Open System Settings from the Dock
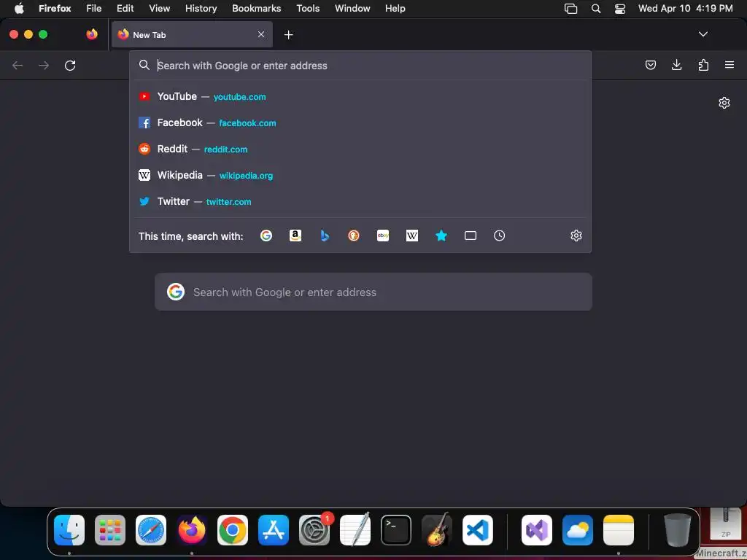 click(x=314, y=530)
